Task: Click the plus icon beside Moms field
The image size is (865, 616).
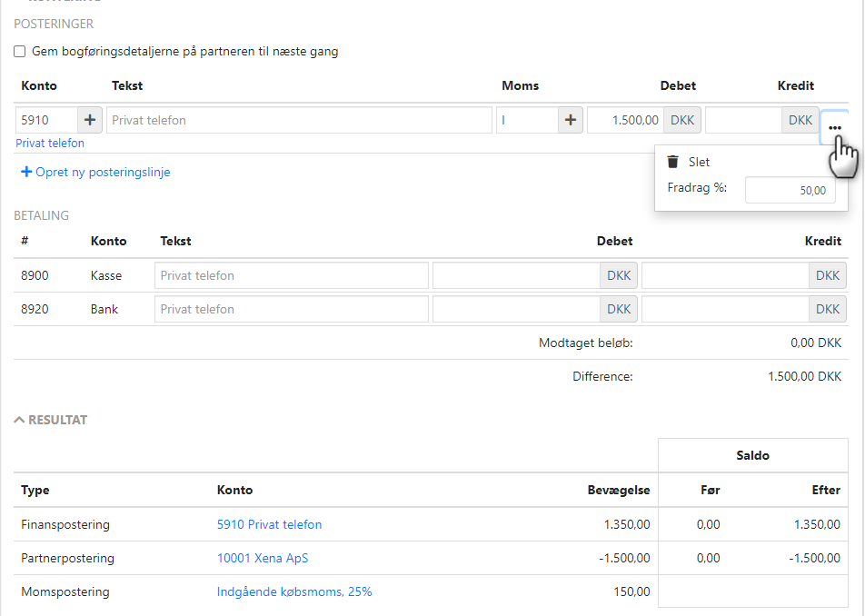Action: pos(570,120)
